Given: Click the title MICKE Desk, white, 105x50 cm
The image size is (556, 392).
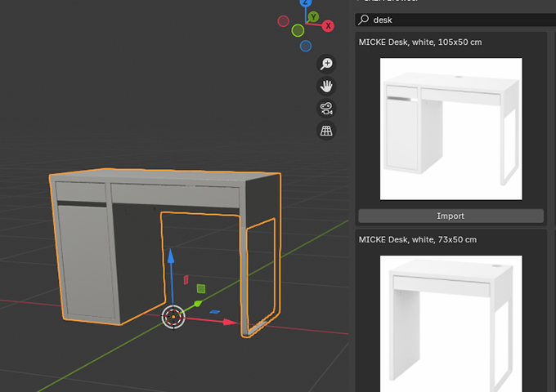Looking at the screenshot, I should pyautogui.click(x=420, y=42).
